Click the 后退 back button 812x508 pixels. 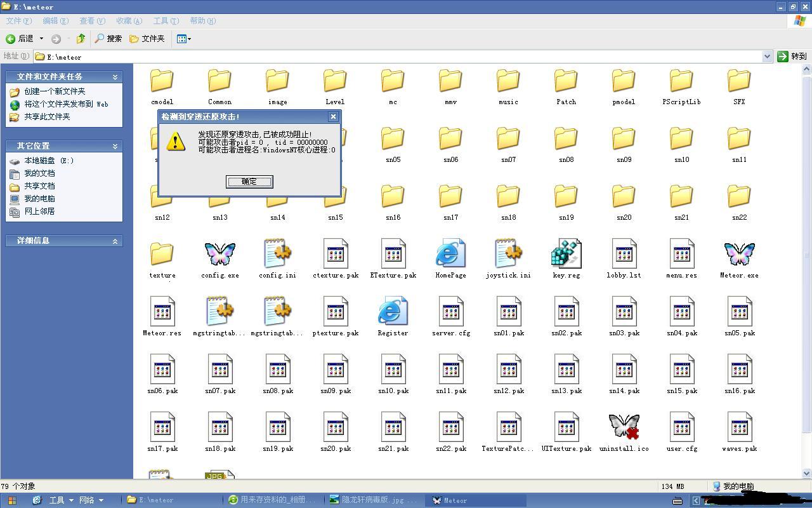pos(20,39)
